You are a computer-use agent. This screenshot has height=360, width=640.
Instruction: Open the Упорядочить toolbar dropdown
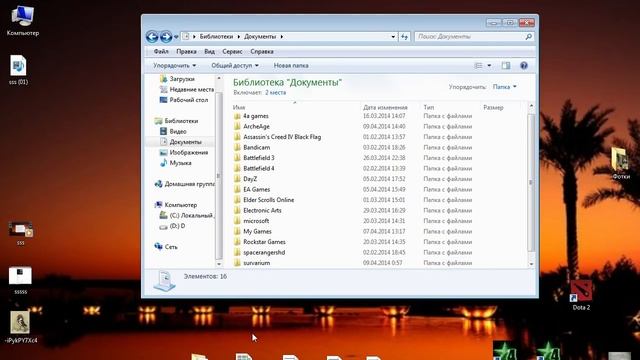tap(174, 65)
